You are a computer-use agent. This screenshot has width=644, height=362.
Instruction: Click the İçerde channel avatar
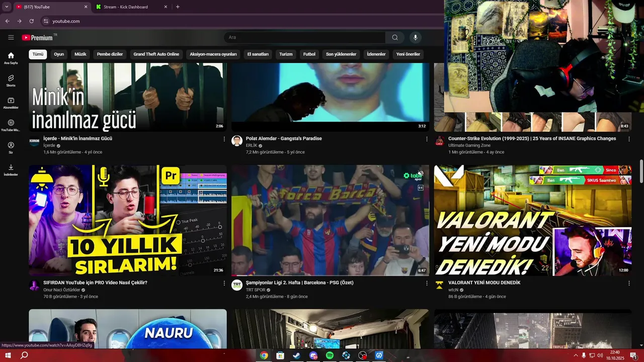click(34, 141)
